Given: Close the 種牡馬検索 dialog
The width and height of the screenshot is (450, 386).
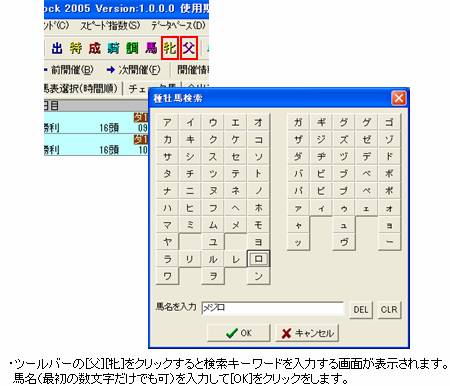Looking at the screenshot, I should (x=399, y=98).
